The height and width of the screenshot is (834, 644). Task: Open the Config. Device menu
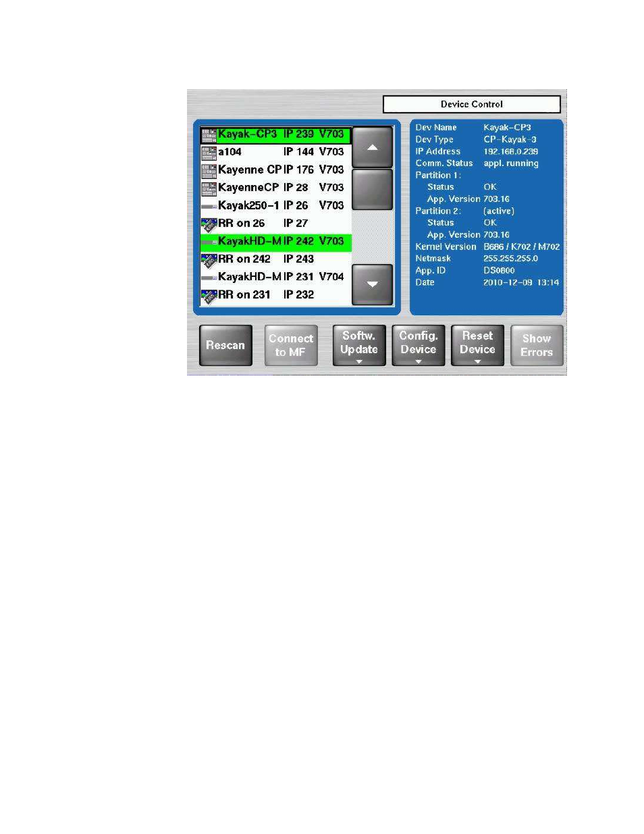tap(419, 345)
